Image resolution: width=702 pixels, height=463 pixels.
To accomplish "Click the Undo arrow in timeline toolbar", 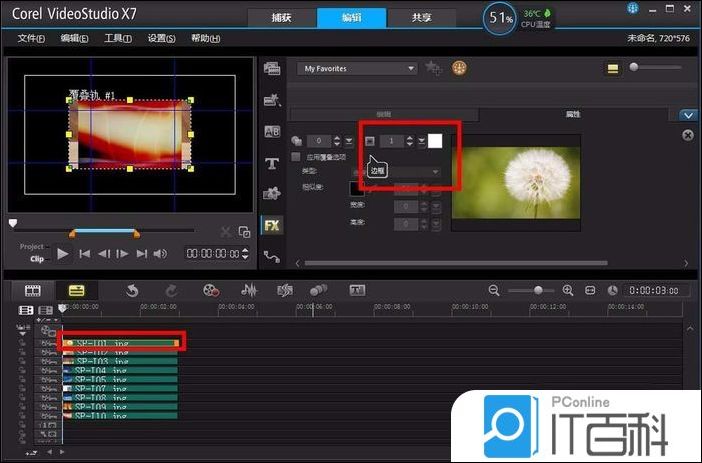I will (x=132, y=290).
